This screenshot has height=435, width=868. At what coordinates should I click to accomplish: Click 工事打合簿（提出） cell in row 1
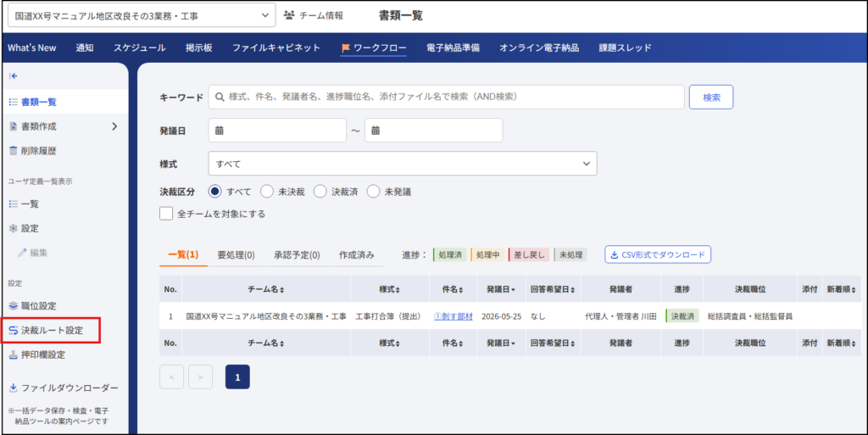point(390,316)
